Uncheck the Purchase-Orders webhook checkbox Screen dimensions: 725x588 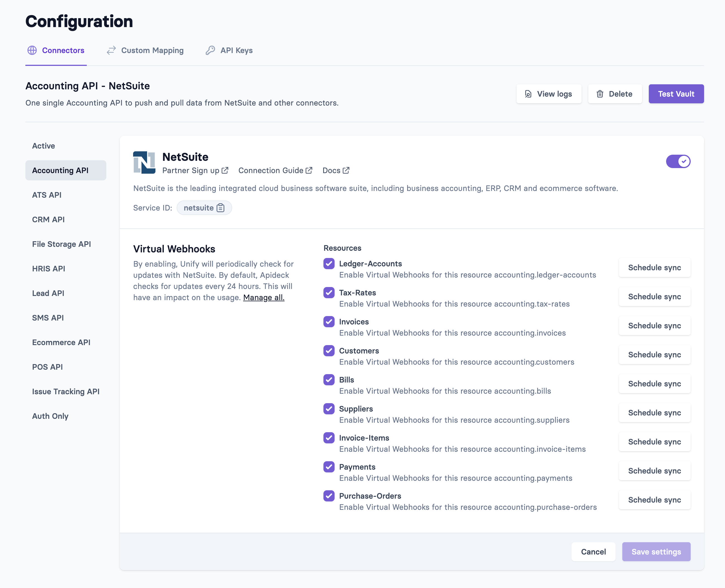point(329,496)
